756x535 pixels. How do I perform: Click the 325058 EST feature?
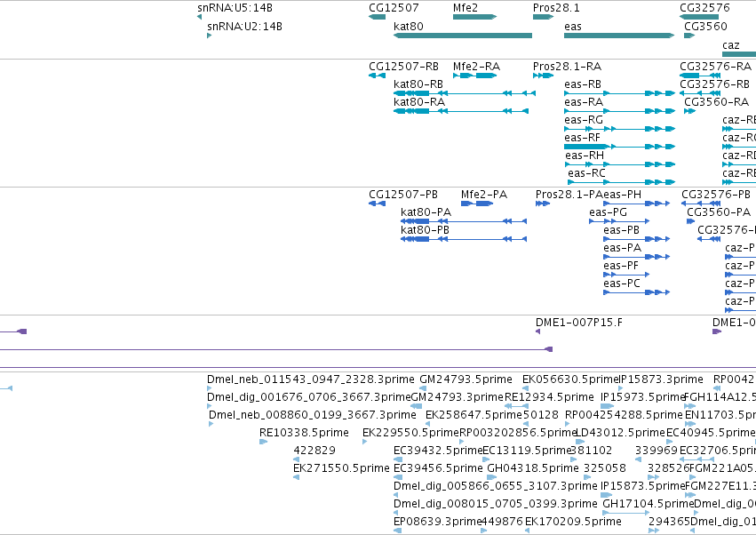(x=587, y=477)
